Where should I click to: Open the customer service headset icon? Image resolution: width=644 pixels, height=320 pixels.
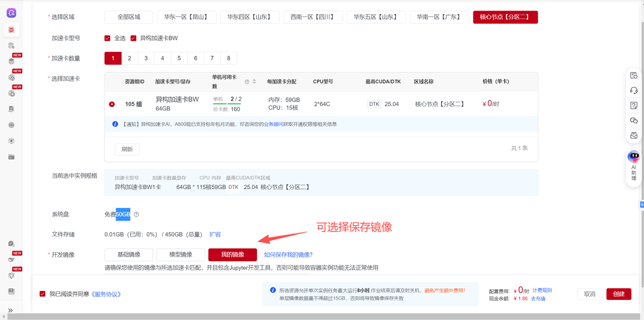(633, 90)
